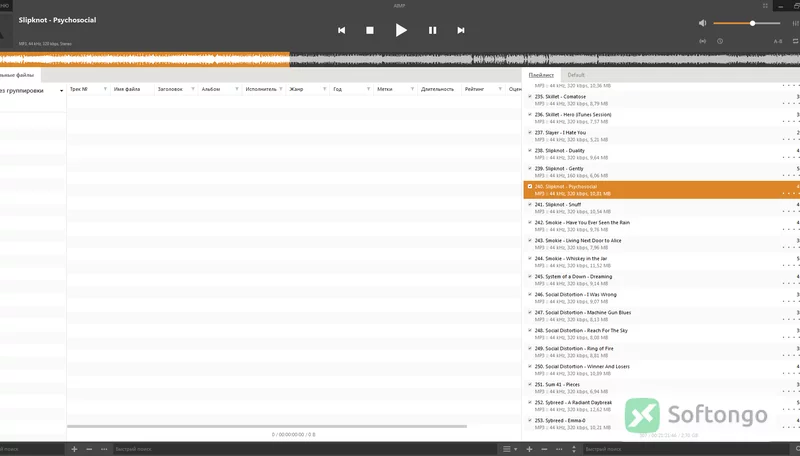Viewport: 800px width, 456px height.
Task: Stop playback with the square button
Action: pos(370,31)
